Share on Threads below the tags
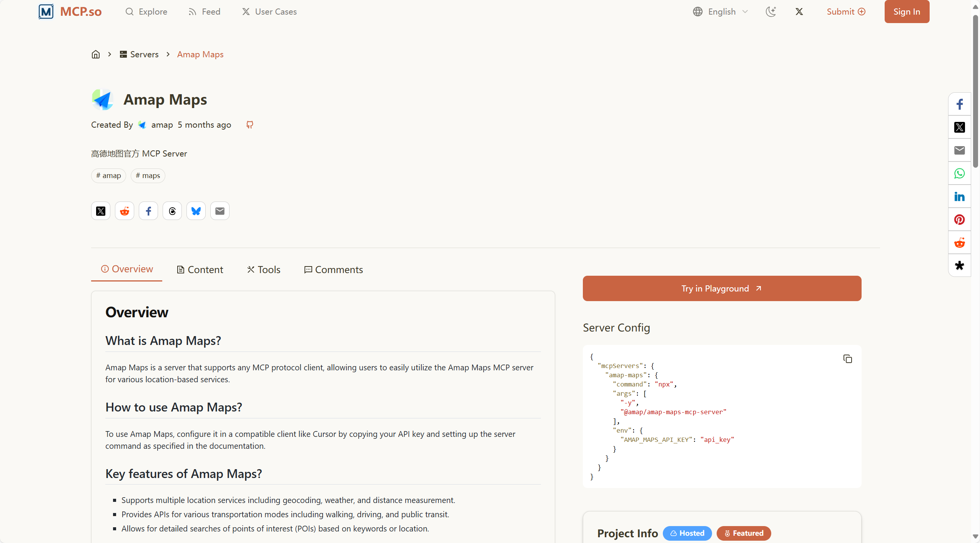 pos(172,211)
